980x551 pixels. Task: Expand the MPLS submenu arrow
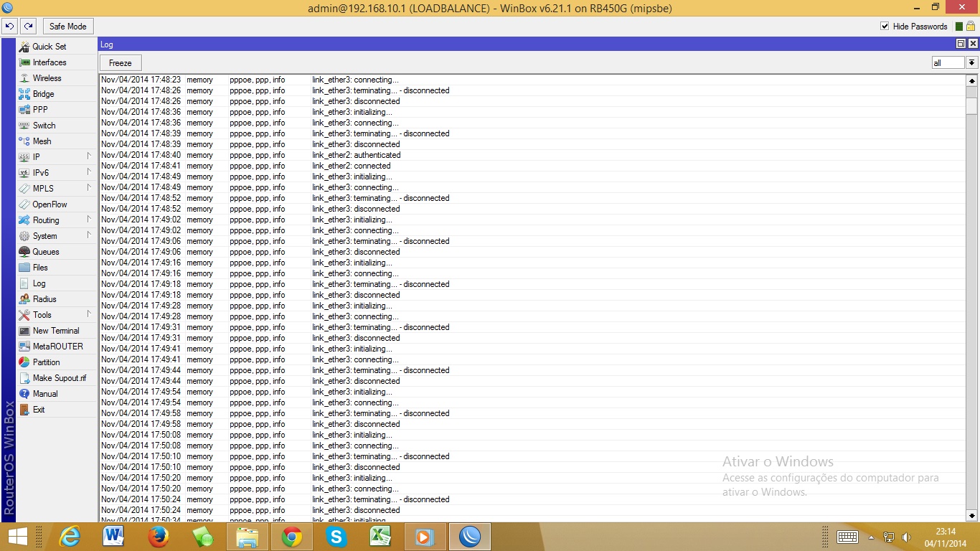[90, 187]
